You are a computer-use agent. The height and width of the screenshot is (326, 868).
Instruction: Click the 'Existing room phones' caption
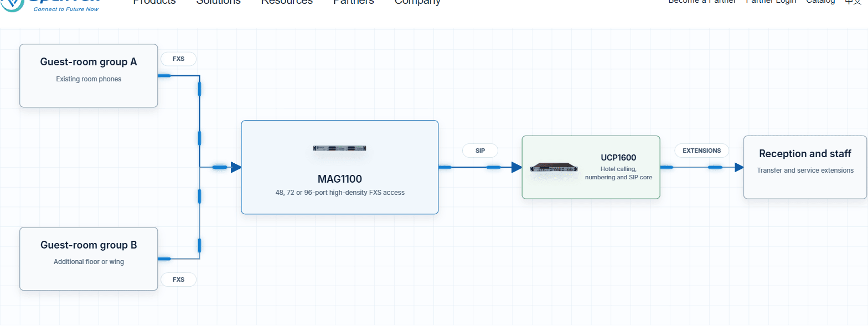pyautogui.click(x=89, y=79)
